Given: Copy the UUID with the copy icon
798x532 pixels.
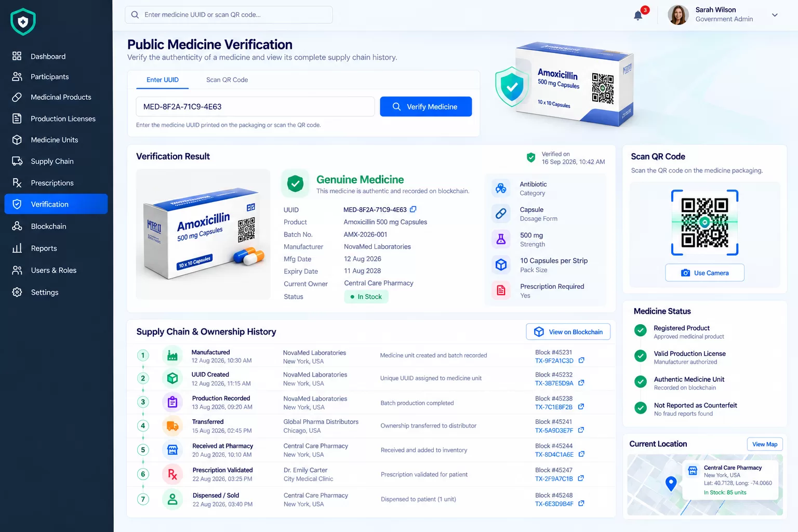Looking at the screenshot, I should point(413,209).
